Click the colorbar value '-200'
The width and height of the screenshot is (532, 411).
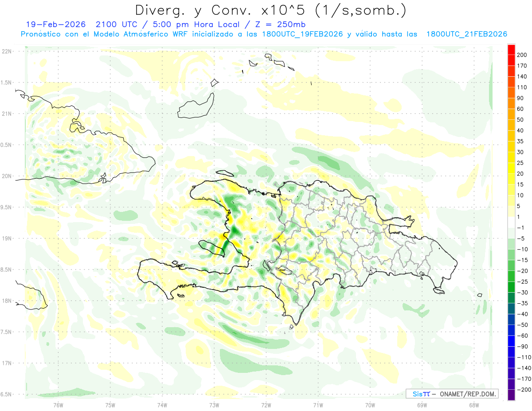523,390
